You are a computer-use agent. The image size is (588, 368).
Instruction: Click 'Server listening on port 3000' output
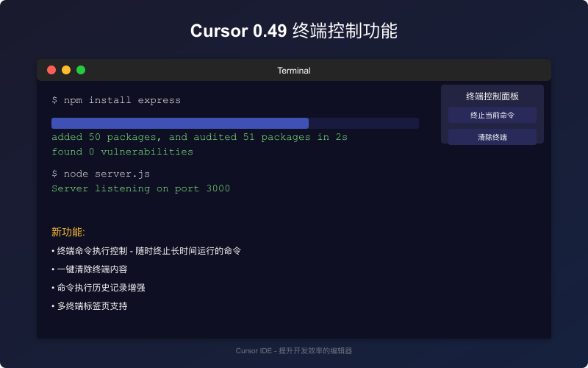(x=140, y=188)
